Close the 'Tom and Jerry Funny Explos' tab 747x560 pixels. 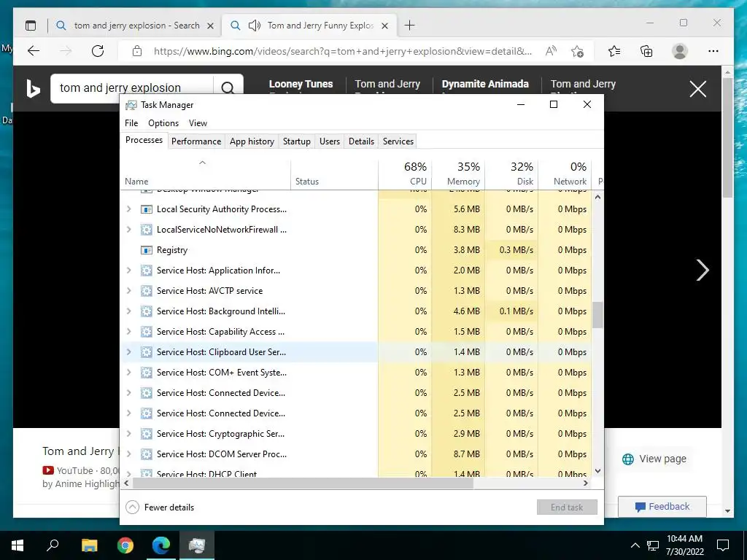[x=385, y=26]
